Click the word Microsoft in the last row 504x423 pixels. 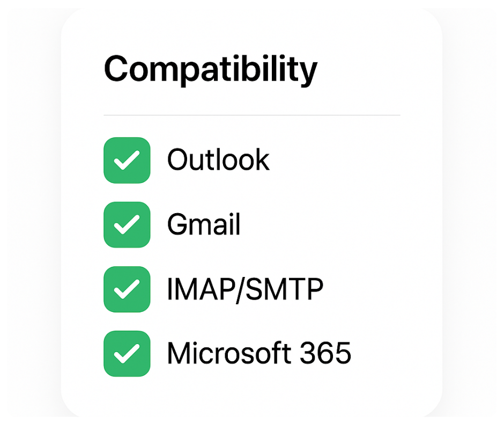point(228,353)
